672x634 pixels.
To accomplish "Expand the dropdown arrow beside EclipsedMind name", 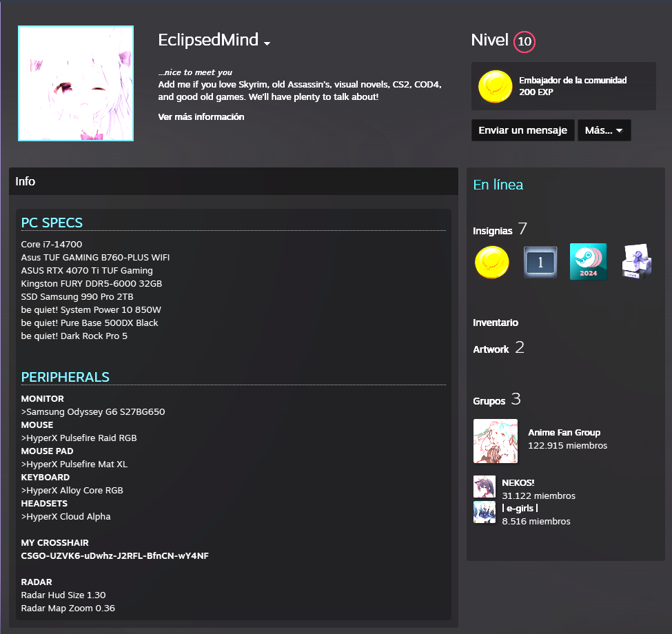I will pos(267,43).
